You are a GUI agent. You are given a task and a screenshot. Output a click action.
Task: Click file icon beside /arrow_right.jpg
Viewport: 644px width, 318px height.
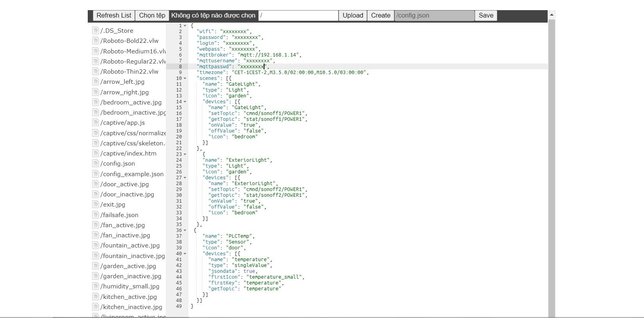[x=96, y=92]
